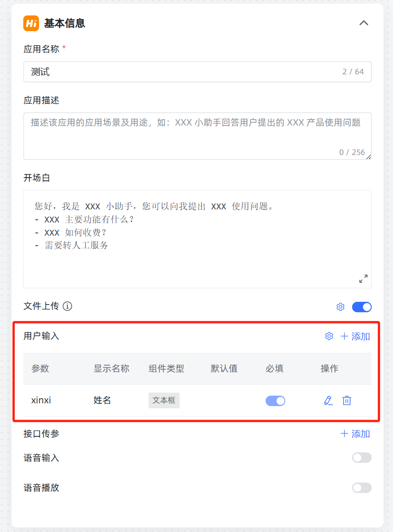Add a new 接口传参 entry

point(355,434)
